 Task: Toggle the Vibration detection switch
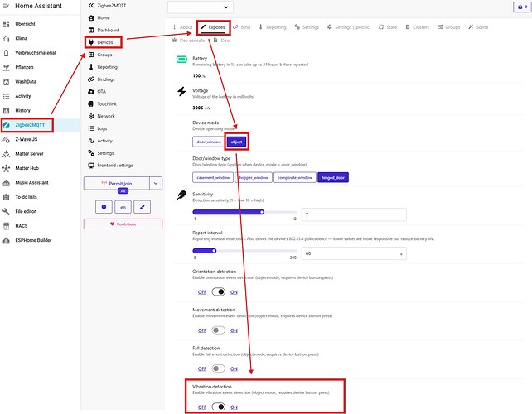pyautogui.click(x=218, y=407)
